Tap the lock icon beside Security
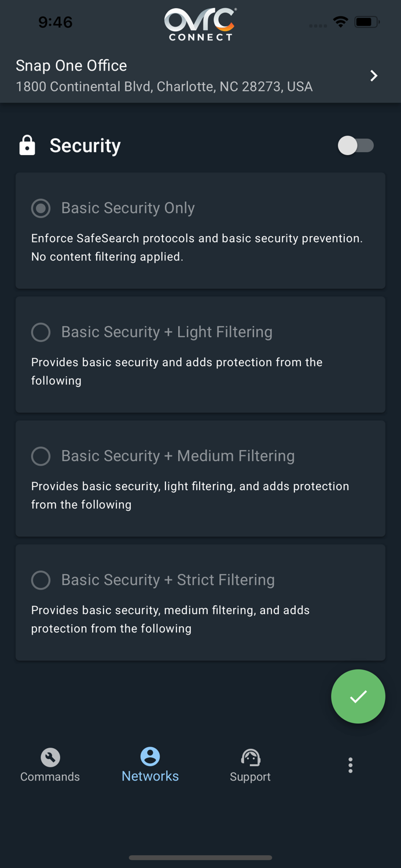The height and width of the screenshot is (868, 401). pyautogui.click(x=27, y=145)
